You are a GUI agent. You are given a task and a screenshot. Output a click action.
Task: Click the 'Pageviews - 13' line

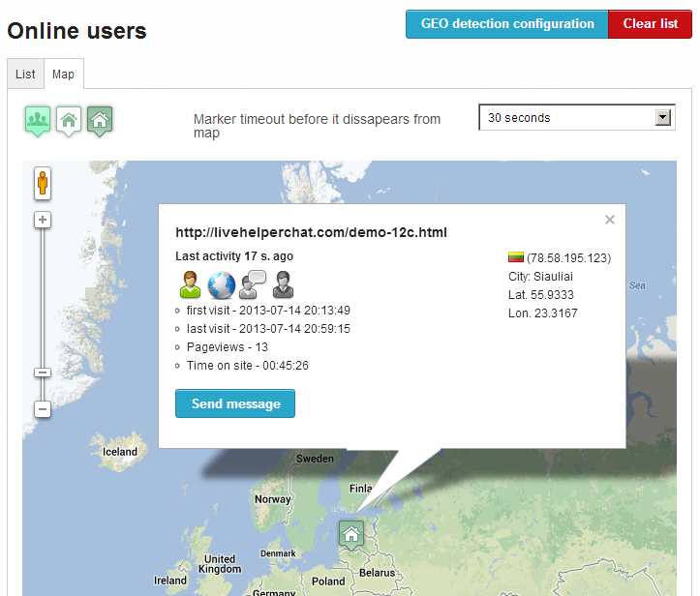pyautogui.click(x=228, y=347)
